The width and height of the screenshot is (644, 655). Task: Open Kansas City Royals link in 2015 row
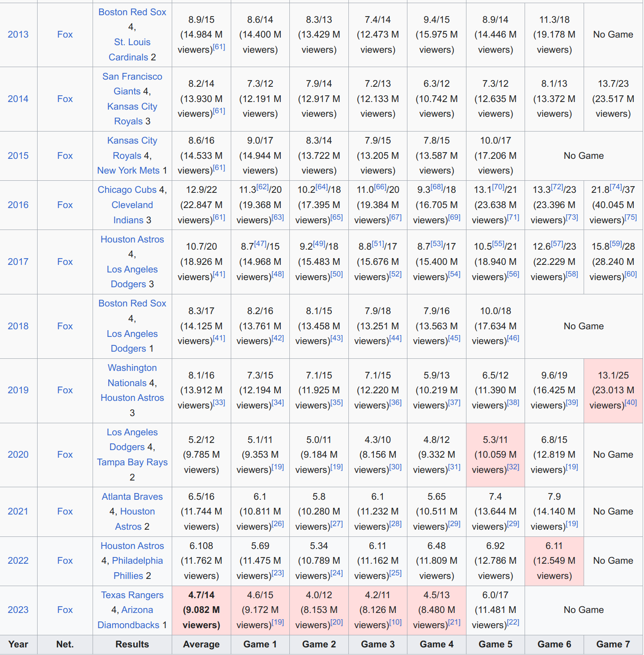pyautogui.click(x=132, y=148)
